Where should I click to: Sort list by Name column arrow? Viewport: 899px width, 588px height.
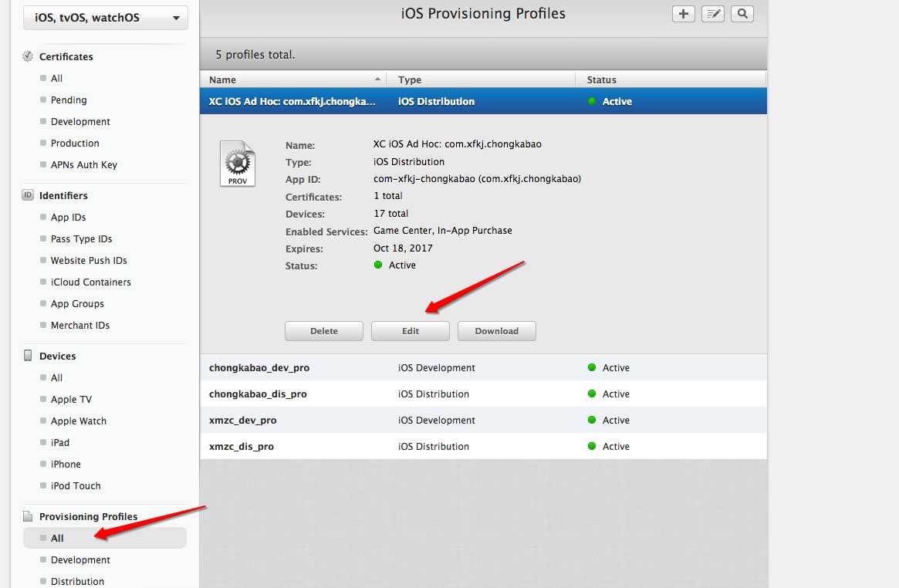coord(377,79)
